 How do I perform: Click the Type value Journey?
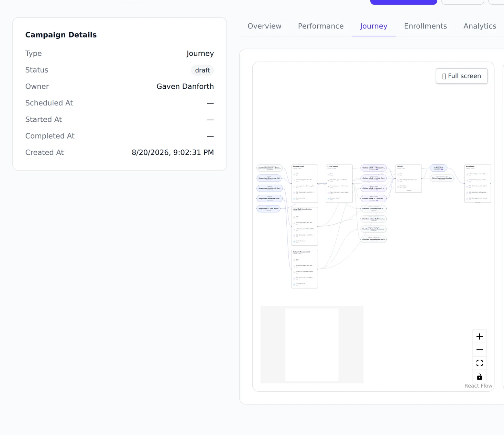point(200,54)
